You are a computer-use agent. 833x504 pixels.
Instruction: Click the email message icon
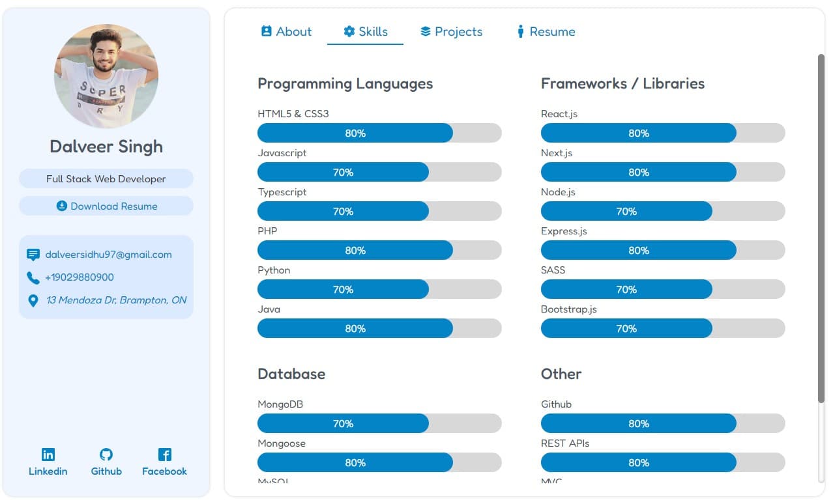point(33,255)
